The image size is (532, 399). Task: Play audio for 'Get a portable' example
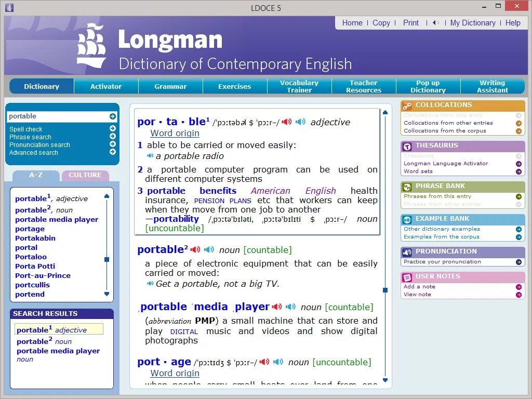point(150,283)
